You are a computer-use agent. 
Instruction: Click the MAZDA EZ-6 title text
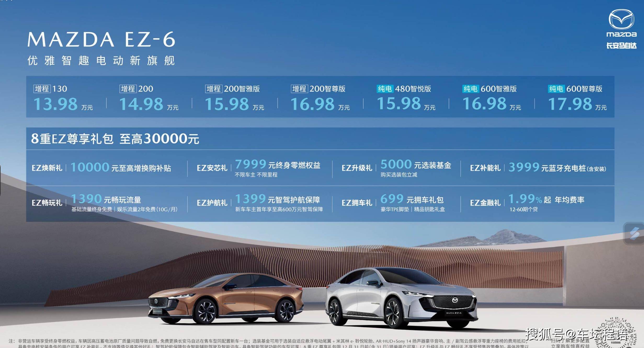pyautogui.click(x=101, y=40)
